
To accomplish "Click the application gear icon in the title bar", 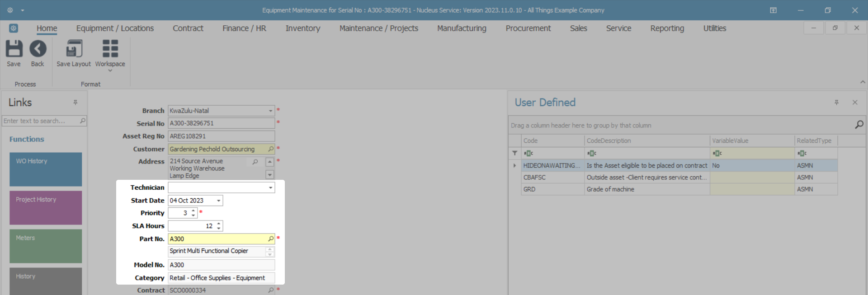I will click(x=10, y=10).
